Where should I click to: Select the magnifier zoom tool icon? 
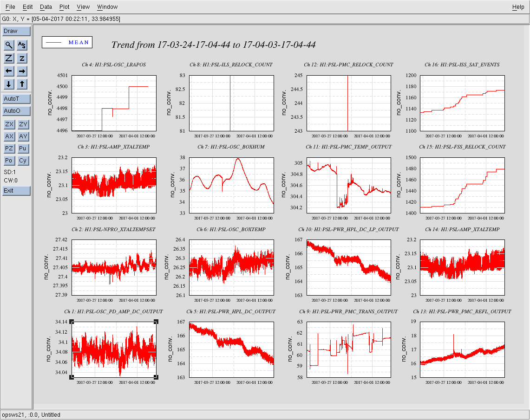9,45
